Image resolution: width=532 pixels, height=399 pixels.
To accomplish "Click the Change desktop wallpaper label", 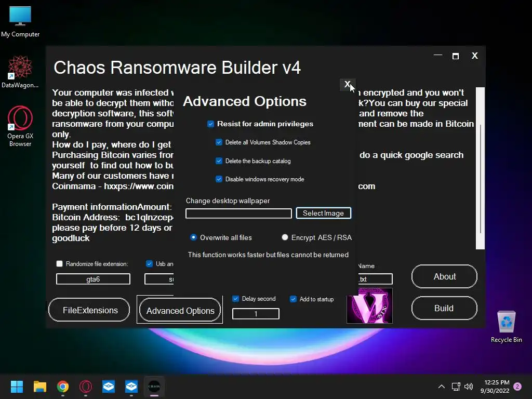I will click(228, 201).
